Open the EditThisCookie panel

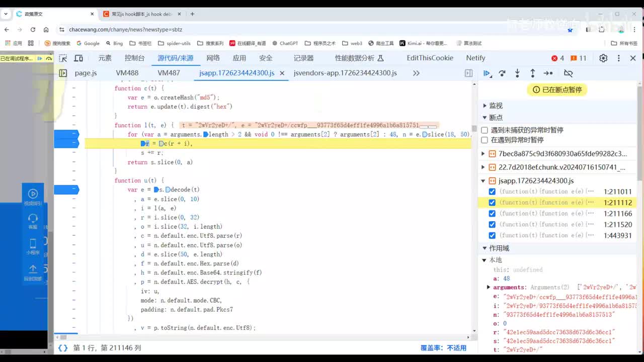tap(430, 58)
